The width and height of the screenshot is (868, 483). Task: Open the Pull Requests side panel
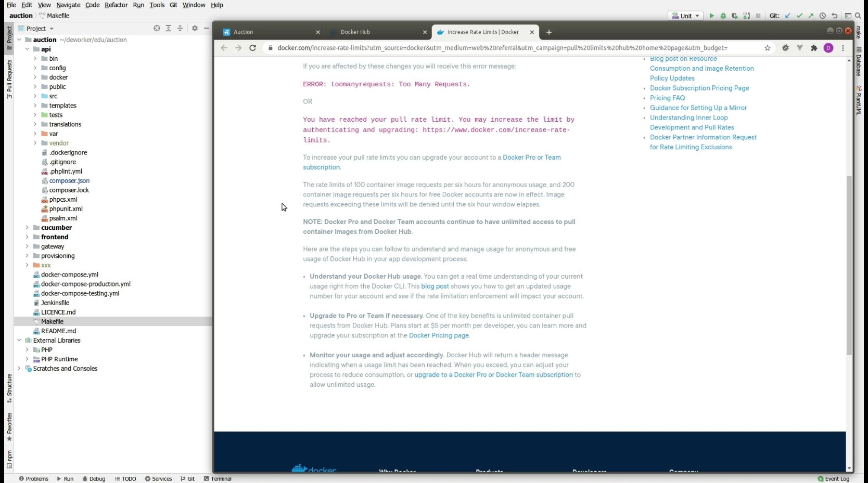click(x=9, y=79)
